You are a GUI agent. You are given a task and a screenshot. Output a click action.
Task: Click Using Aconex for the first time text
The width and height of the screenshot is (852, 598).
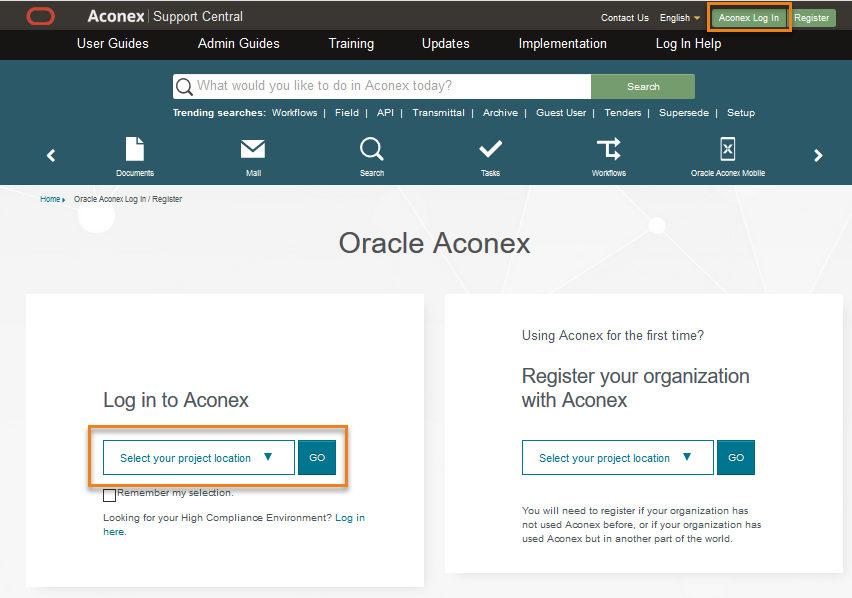point(612,336)
